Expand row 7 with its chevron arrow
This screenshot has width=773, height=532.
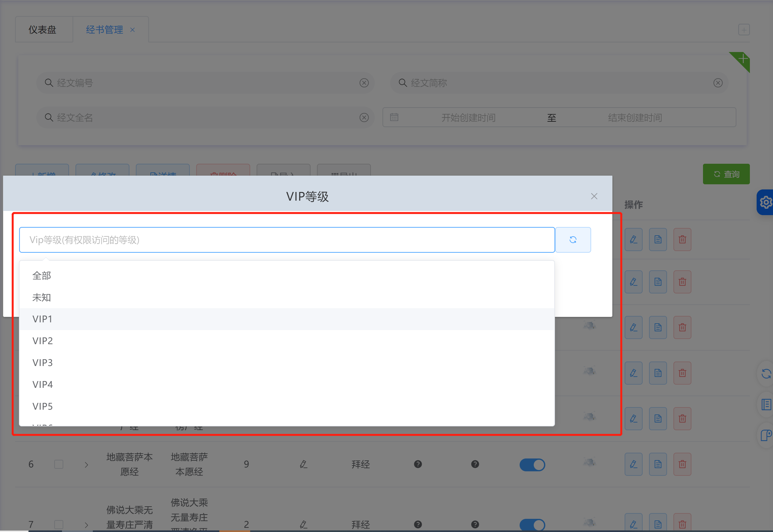pyautogui.click(x=86, y=525)
